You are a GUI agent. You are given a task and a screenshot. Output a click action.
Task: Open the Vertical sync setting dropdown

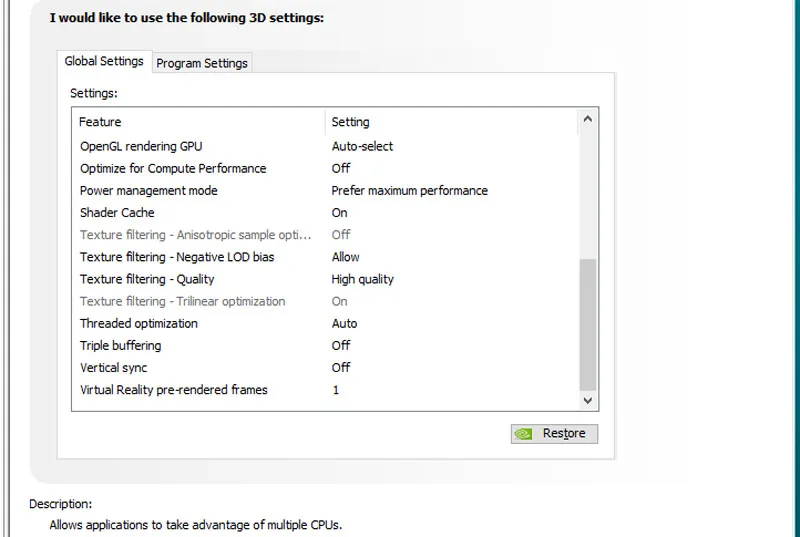341,368
